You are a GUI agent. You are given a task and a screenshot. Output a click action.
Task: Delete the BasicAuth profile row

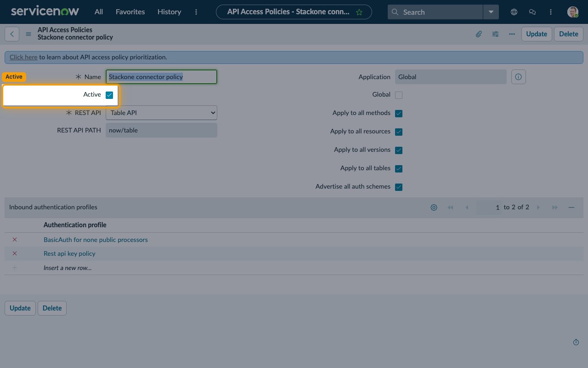(x=15, y=240)
